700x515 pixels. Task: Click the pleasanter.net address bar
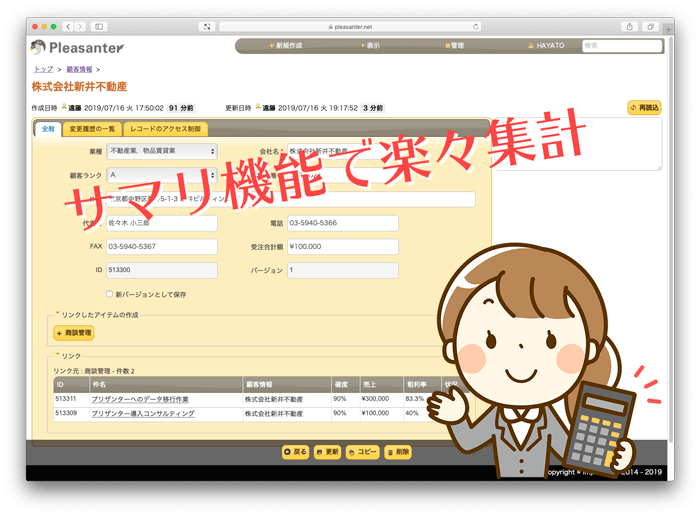tap(350, 27)
